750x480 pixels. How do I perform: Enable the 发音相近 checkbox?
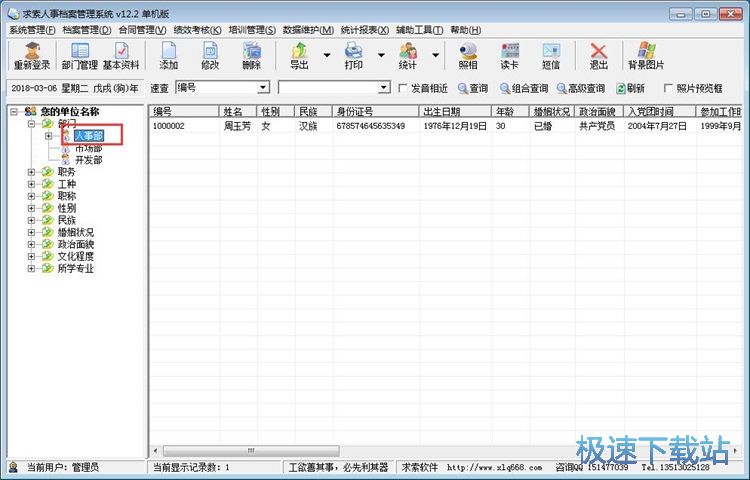pos(403,88)
